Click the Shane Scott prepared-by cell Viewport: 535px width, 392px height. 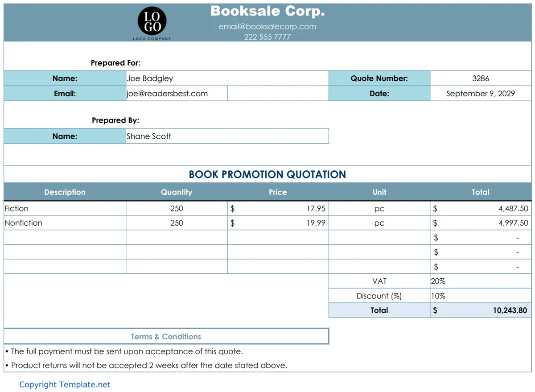[x=227, y=136]
